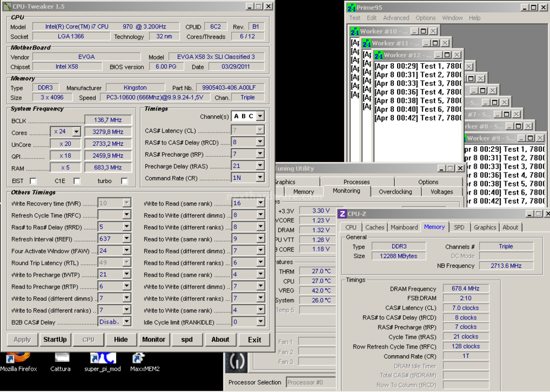Open the Cores multiplier dropdown

76,132
